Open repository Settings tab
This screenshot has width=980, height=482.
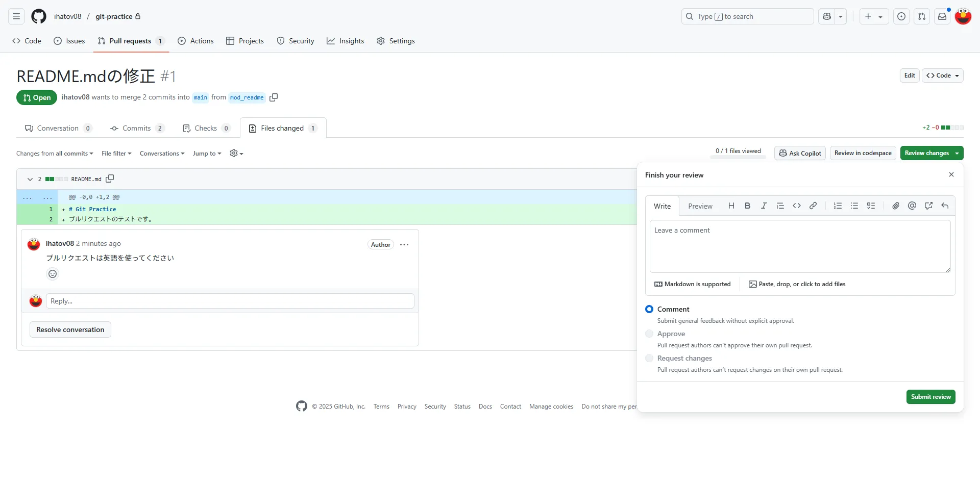point(396,41)
